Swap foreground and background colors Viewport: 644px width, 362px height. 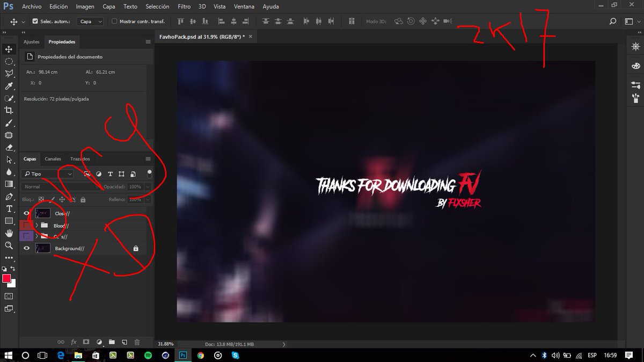tap(13, 268)
